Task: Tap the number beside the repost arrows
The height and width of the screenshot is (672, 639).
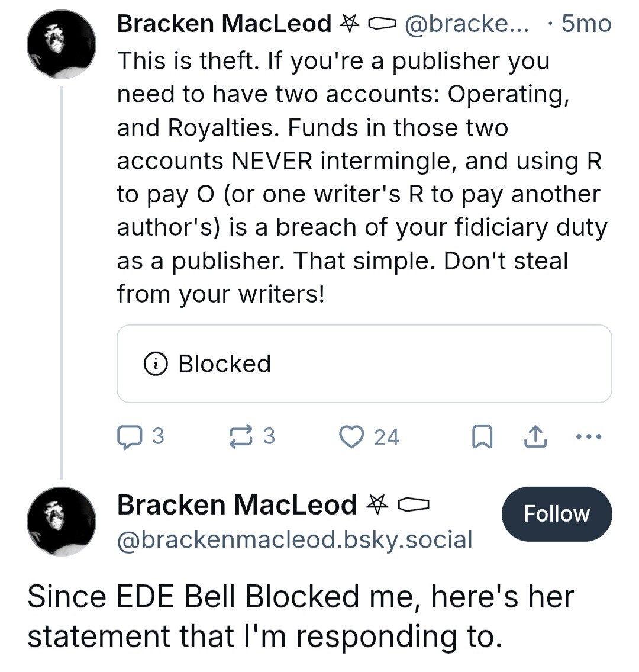Action: 269,436
